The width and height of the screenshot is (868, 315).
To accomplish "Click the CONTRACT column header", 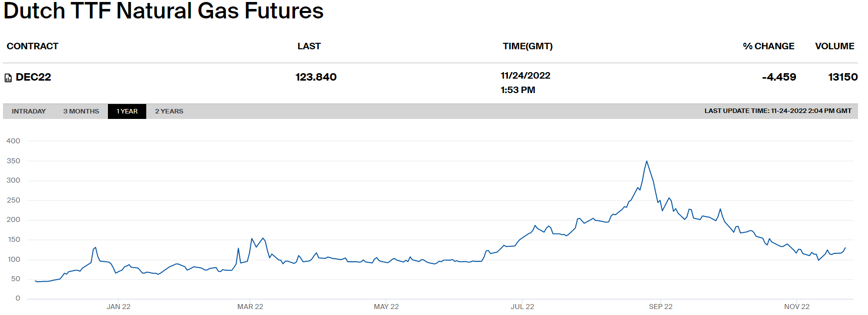I will pyautogui.click(x=32, y=46).
